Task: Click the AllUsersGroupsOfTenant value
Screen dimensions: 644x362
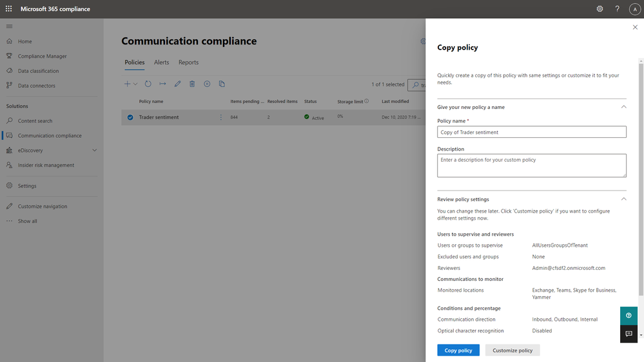Action: (x=560, y=245)
